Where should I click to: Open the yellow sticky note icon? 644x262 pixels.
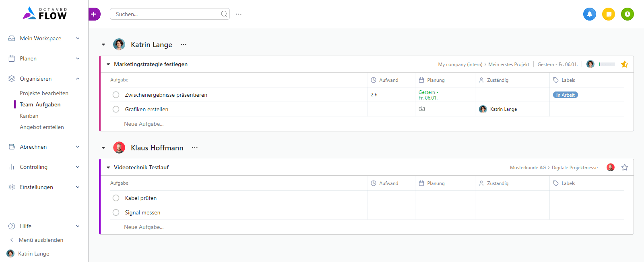608,14
